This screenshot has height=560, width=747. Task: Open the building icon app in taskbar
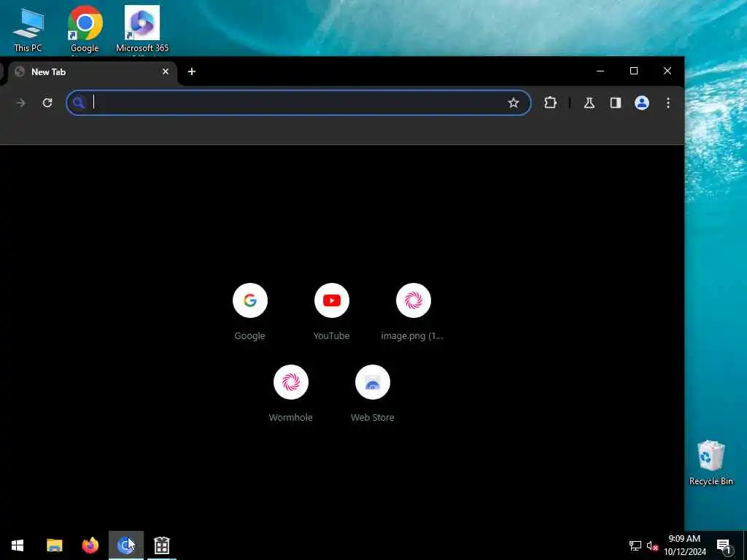[162, 545]
